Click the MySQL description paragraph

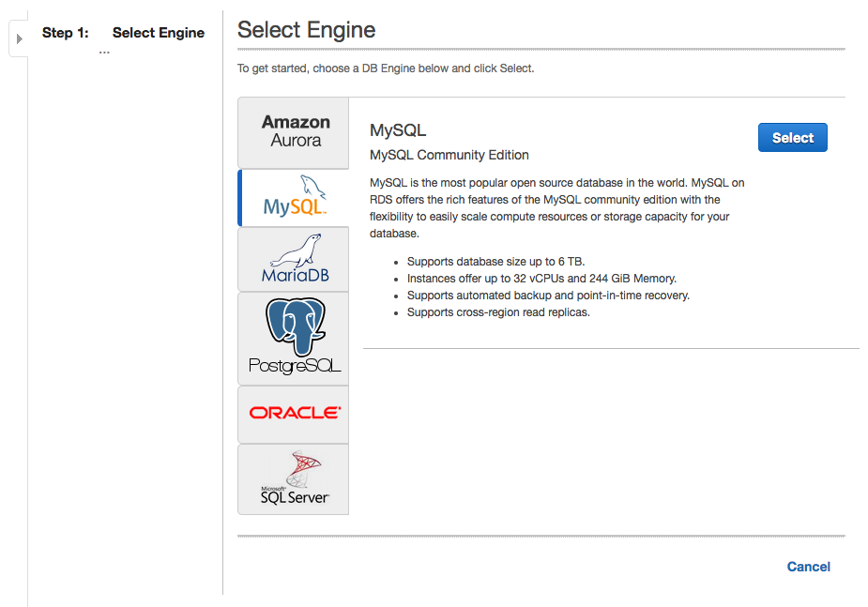tap(556, 208)
